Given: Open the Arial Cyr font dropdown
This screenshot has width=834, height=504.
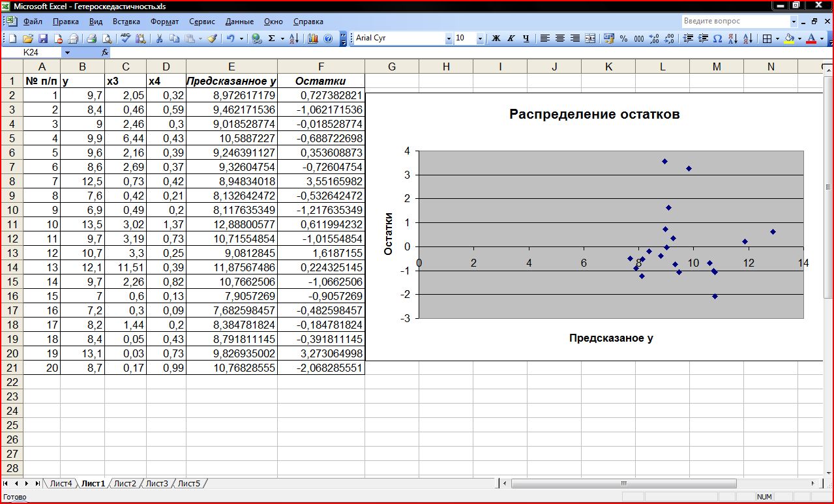Looking at the screenshot, I should [449, 38].
